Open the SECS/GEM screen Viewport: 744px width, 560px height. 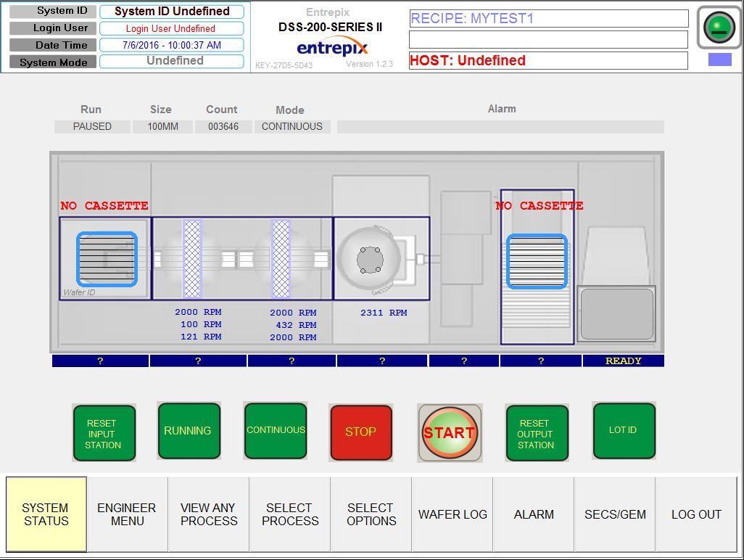tap(615, 514)
